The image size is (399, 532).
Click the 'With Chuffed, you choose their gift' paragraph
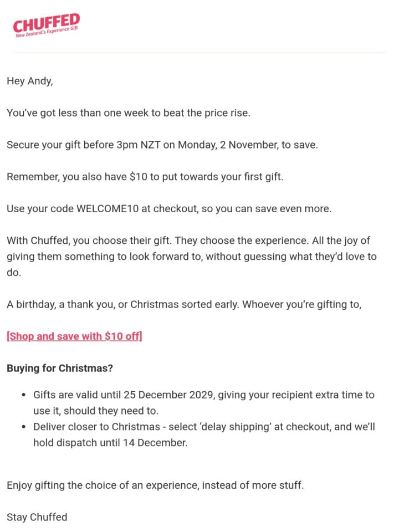click(192, 257)
